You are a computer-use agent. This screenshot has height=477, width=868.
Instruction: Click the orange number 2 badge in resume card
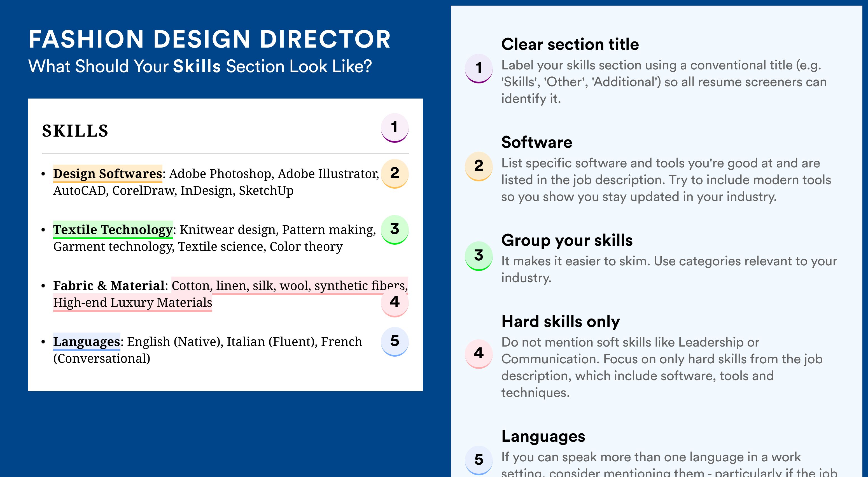point(395,174)
